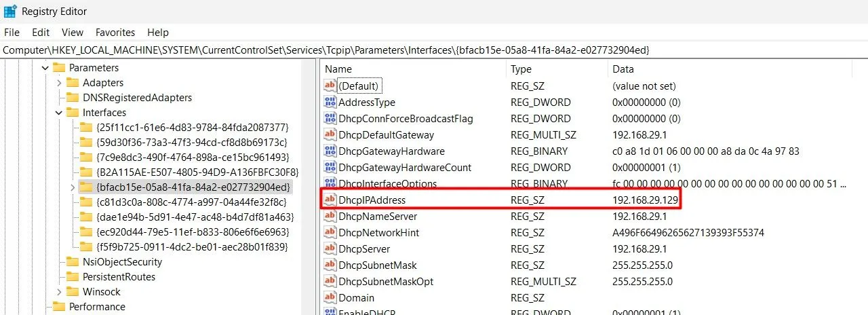This screenshot has height=315, width=868.
Task: Click the Registry Editor title bar icon
Action: coord(10,12)
